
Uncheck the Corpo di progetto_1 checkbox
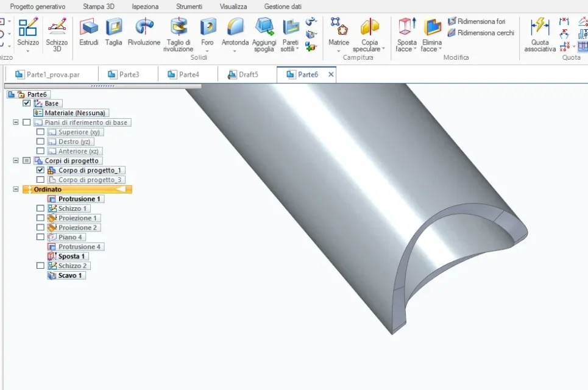tap(40, 170)
